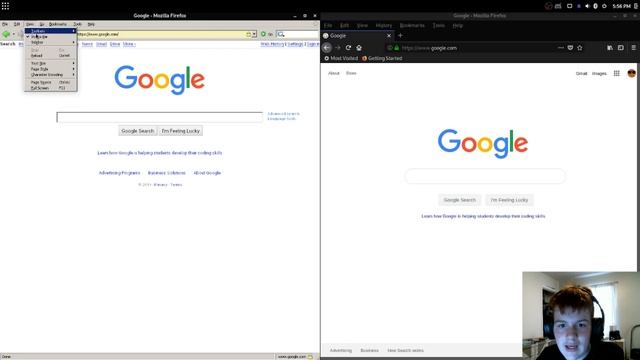Viewport: 640px width, 360px height.
Task: Open Advanced search link in old Google page
Action: coord(283,114)
